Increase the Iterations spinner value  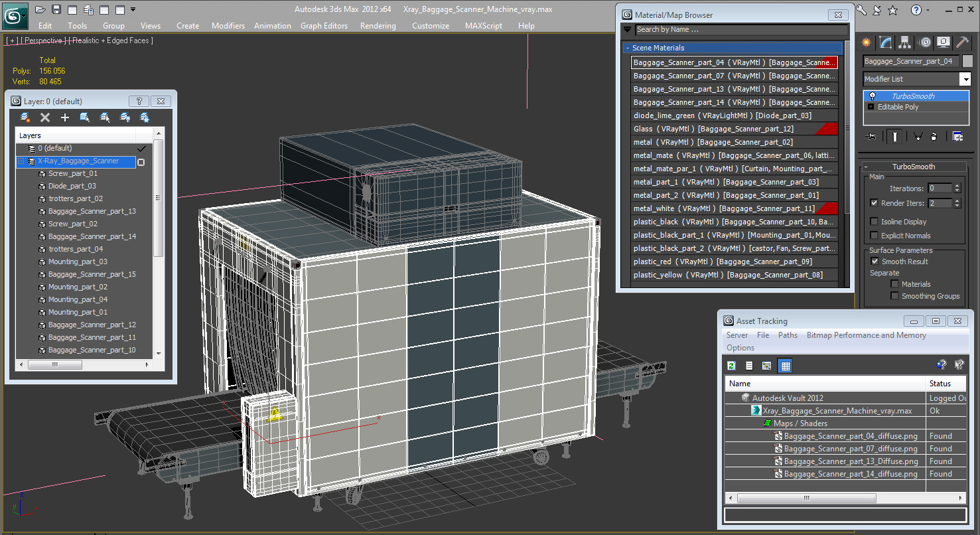957,186
